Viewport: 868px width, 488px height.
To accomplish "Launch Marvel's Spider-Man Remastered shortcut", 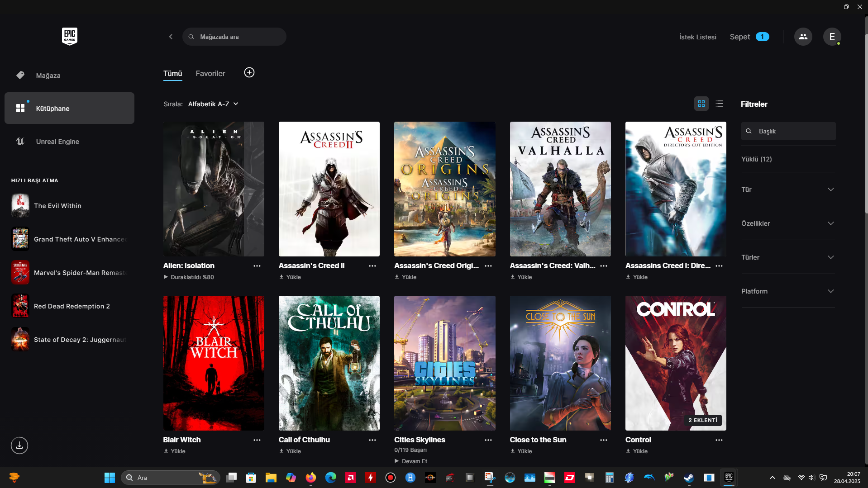I will (69, 273).
